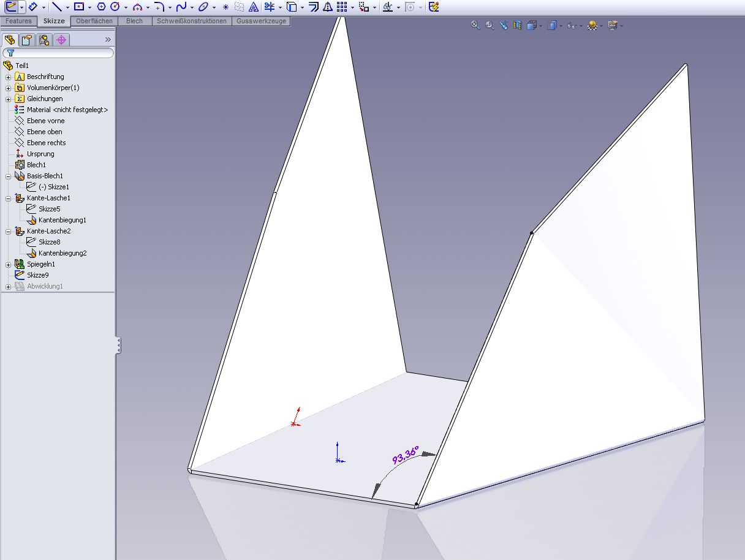Click the Trim Entities tool icon
Viewport: 745px width, 560px height.
tap(270, 7)
